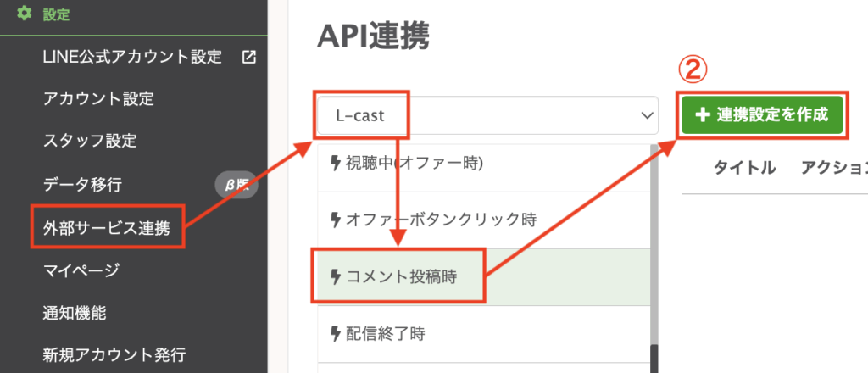Click lightning icon beside コメント投稿時
This screenshot has width=868, height=373.
[334, 276]
